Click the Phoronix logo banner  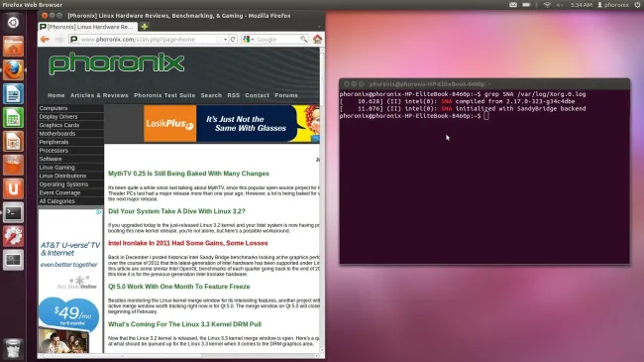pos(117,62)
